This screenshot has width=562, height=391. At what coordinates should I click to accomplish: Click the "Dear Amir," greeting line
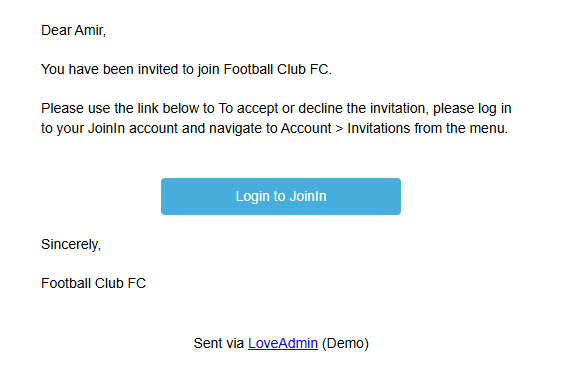(73, 30)
